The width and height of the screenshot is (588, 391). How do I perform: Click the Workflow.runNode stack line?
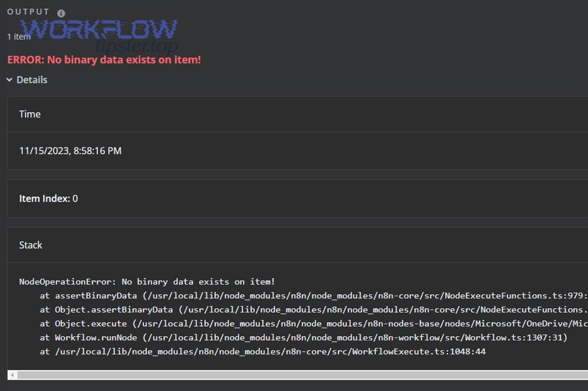pos(303,337)
